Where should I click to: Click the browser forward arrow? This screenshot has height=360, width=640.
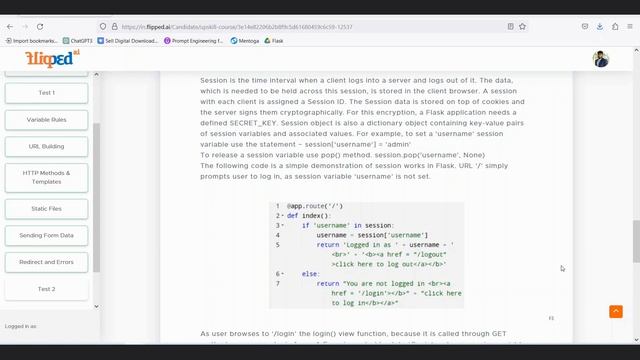(x=25, y=27)
